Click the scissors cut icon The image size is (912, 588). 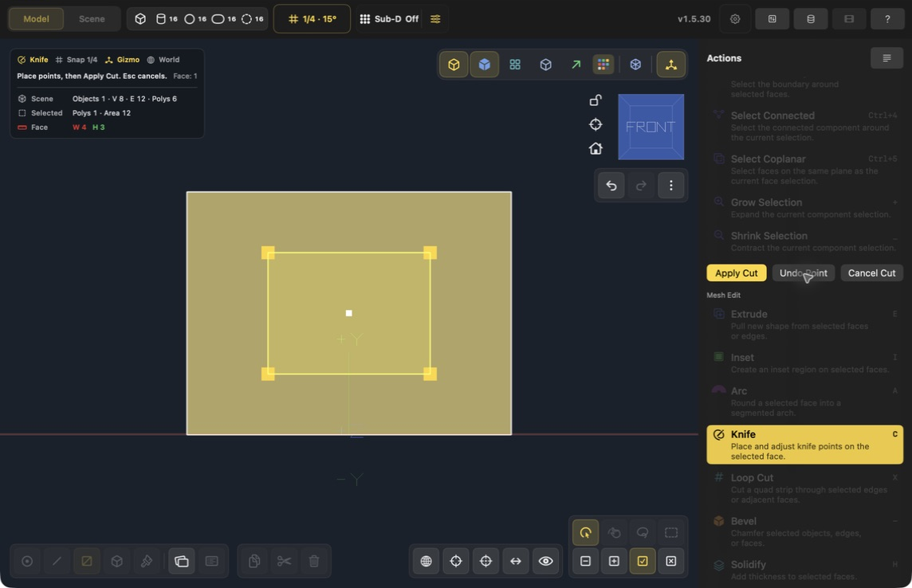click(284, 561)
